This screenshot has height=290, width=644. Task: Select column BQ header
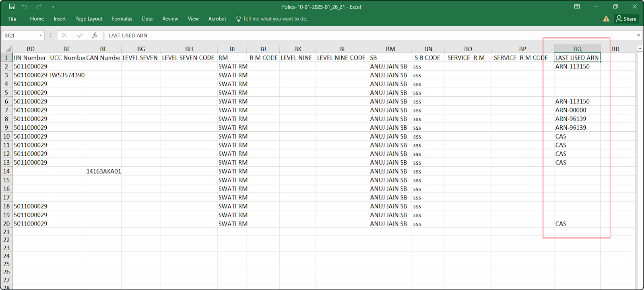[578, 49]
